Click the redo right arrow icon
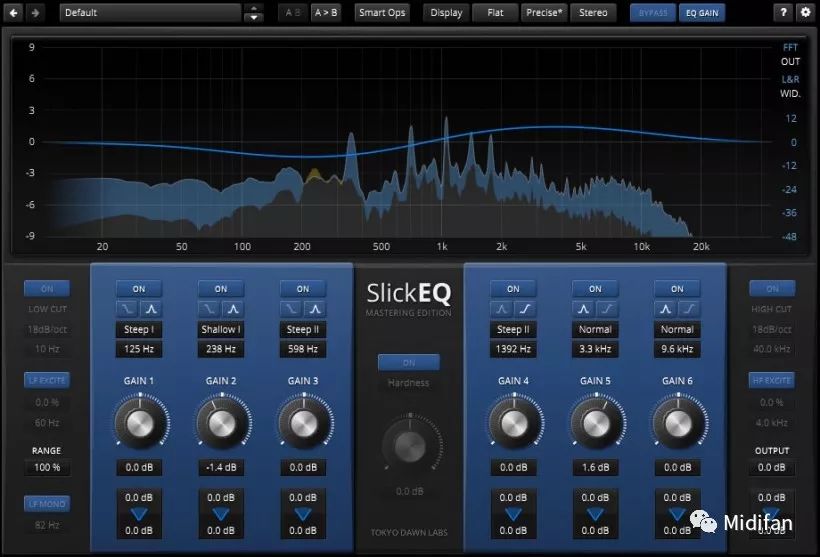This screenshot has width=820, height=557. click(x=36, y=13)
